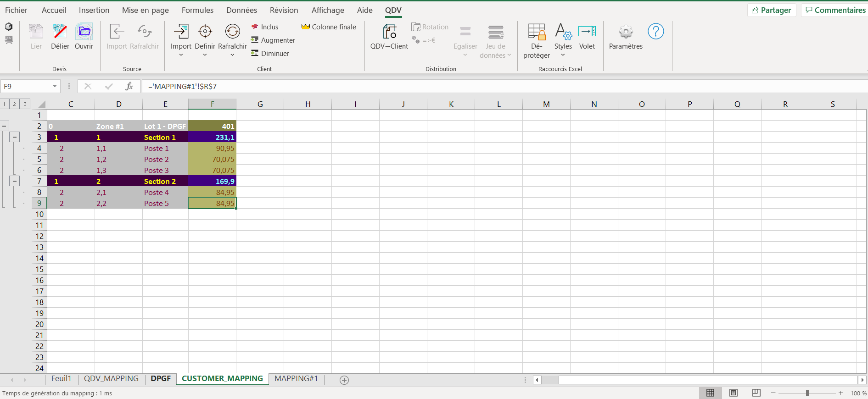Open the Données ribbon tab
Image resolution: width=868 pixels, height=399 pixels.
[241, 10]
